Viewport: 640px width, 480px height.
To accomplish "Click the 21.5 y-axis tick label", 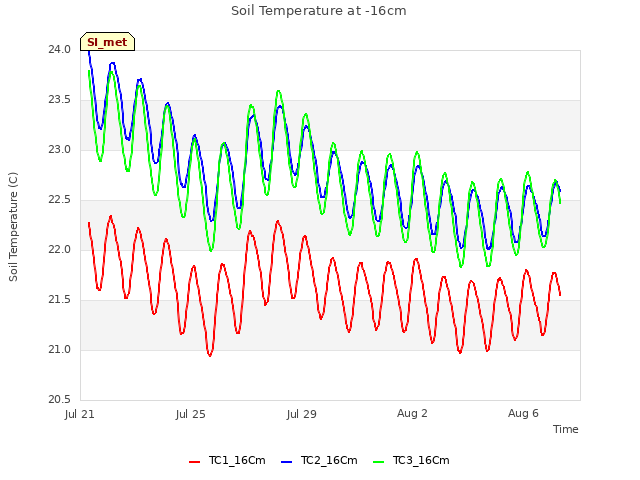I will coord(60,300).
